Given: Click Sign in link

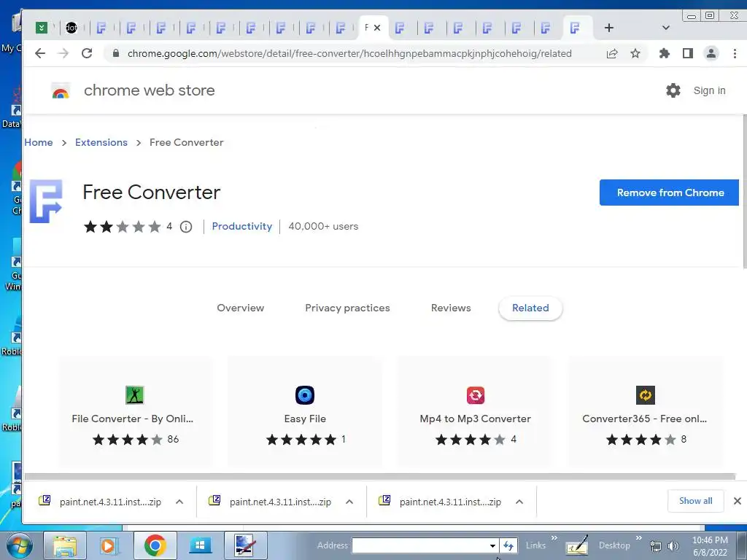Looking at the screenshot, I should (709, 90).
